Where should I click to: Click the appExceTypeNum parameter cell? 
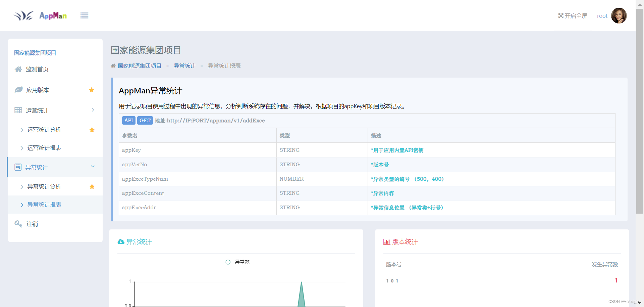198,179
